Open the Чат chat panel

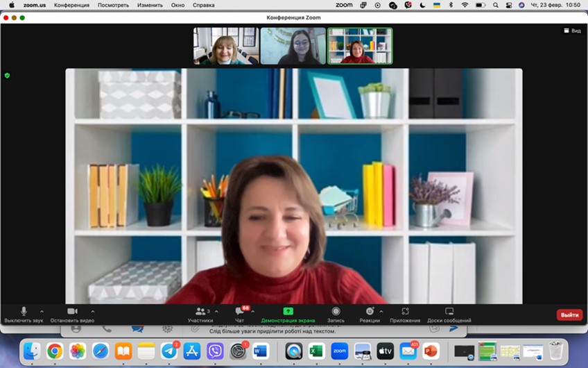239,315
